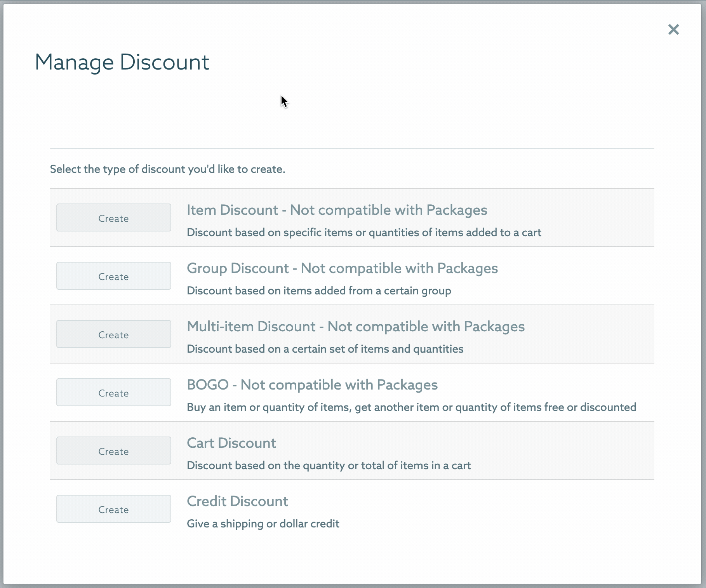Click 'Discount based on the quantity or total' description
706x588 pixels.
[329, 466]
